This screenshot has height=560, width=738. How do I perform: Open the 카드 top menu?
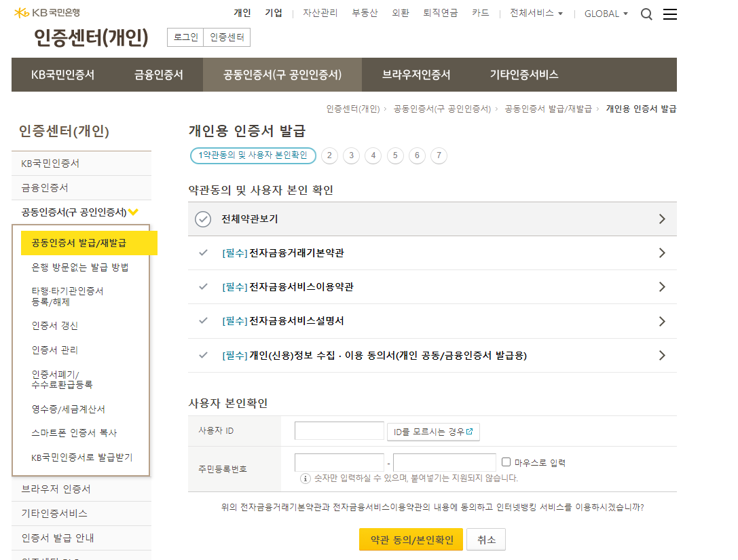(x=481, y=13)
